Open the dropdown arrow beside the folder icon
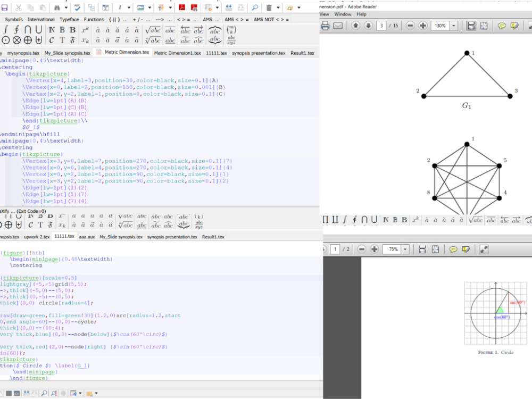Viewport: 532px width, 399px height. tap(299, 7)
